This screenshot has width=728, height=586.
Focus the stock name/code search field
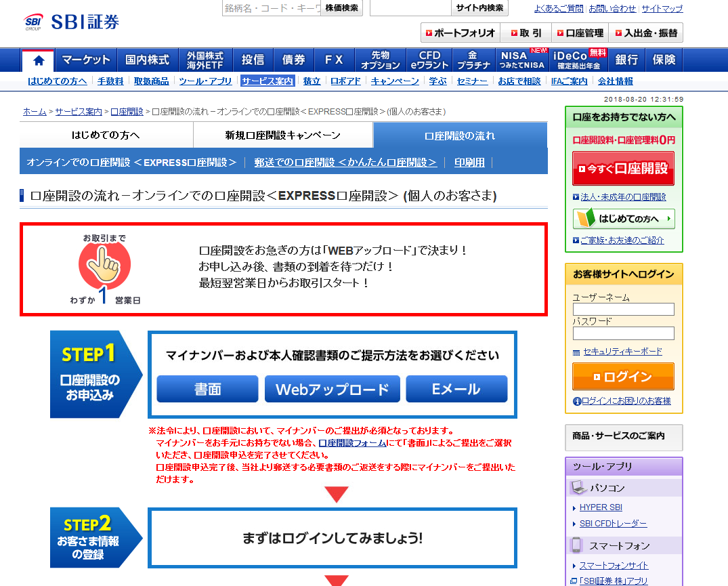coord(272,8)
